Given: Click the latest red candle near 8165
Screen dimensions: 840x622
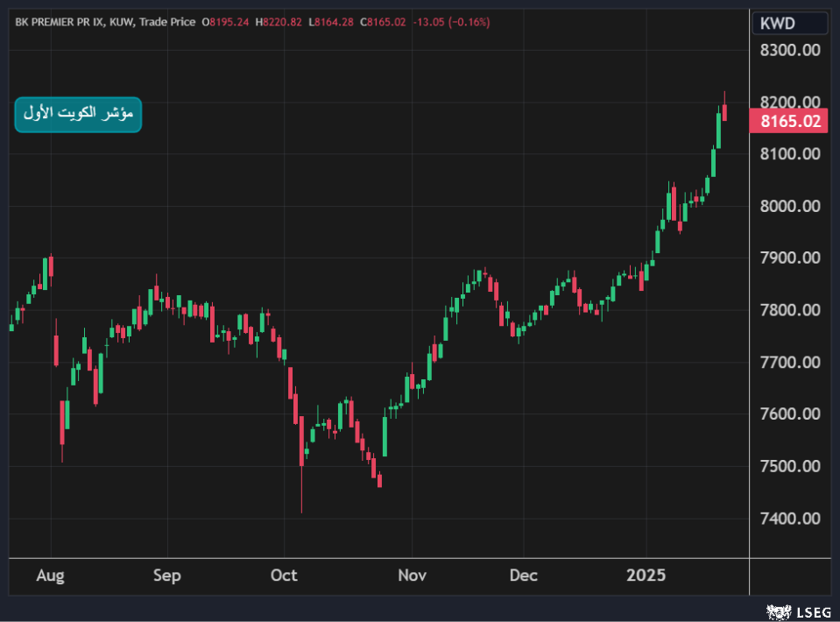Looking at the screenshot, I should coord(724,112).
